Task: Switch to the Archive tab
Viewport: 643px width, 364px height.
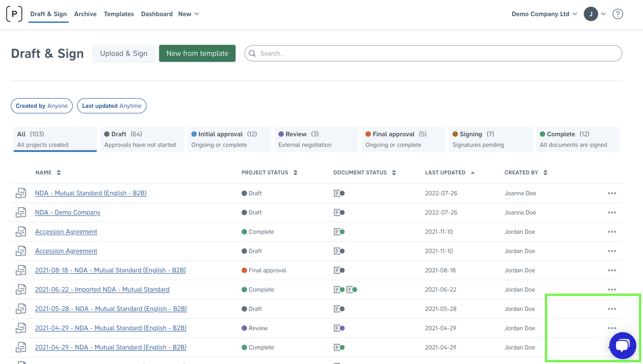Action: pos(85,14)
